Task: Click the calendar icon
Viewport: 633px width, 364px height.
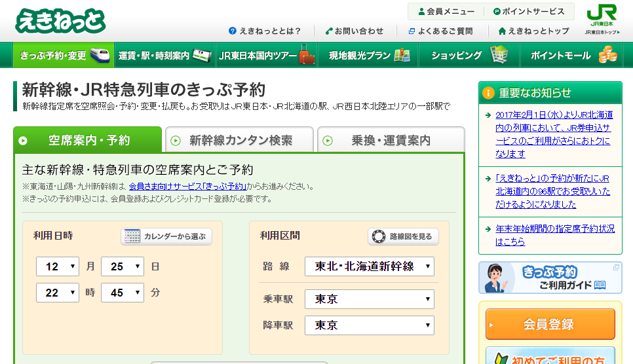Action: pos(132,236)
